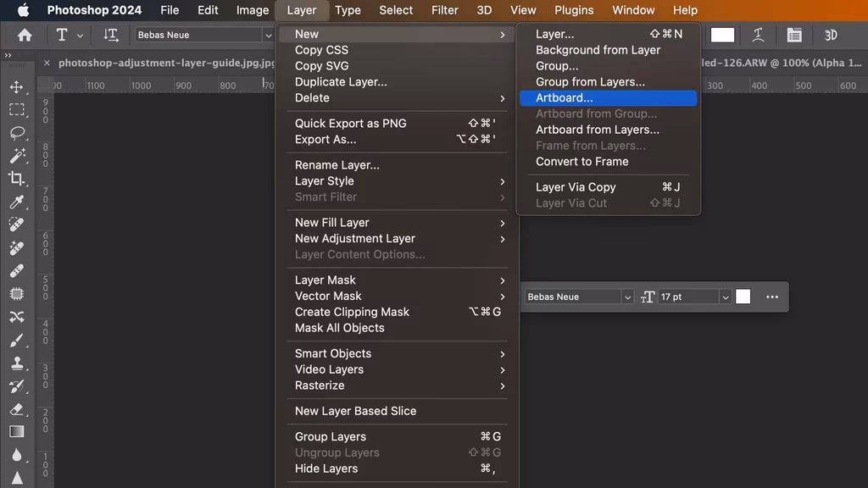Open the Window menu
The width and height of the screenshot is (868, 488).
coord(632,9)
